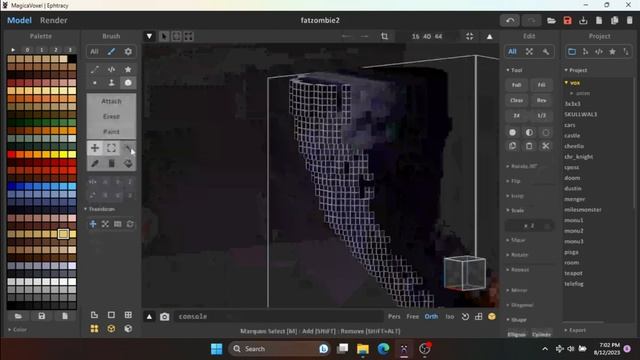The height and width of the screenshot is (360, 640).
Task: Click the cut scissors icon in Edit panel
Action: pos(546,146)
